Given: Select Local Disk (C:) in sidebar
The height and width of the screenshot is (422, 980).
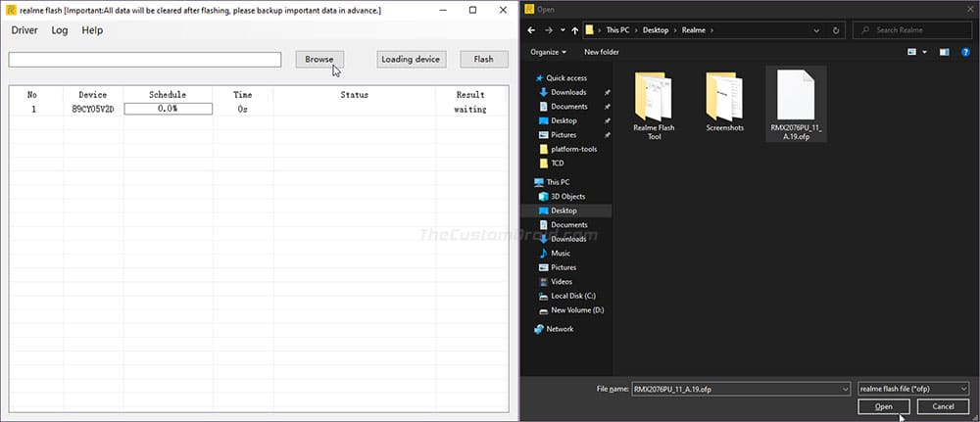Looking at the screenshot, I should (x=571, y=296).
